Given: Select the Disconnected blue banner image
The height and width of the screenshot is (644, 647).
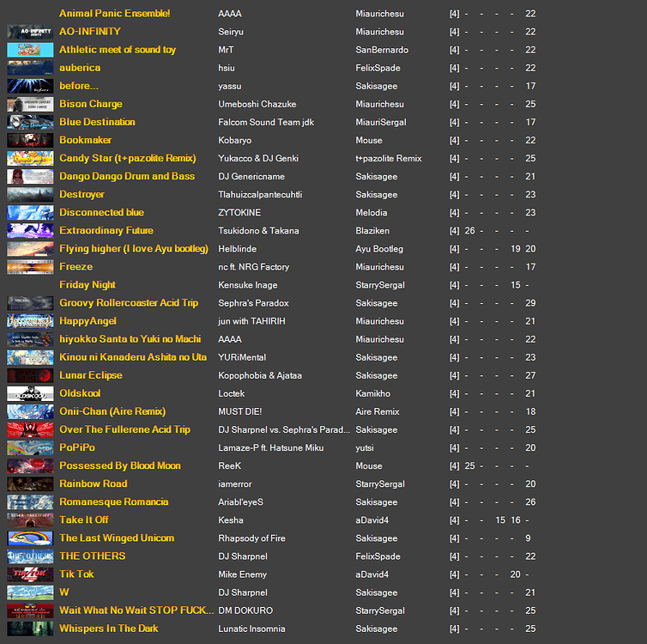Looking at the screenshot, I should coord(30,213).
